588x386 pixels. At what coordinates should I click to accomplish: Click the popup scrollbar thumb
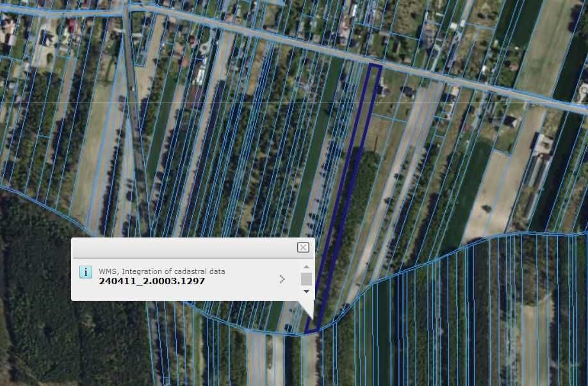(x=306, y=279)
